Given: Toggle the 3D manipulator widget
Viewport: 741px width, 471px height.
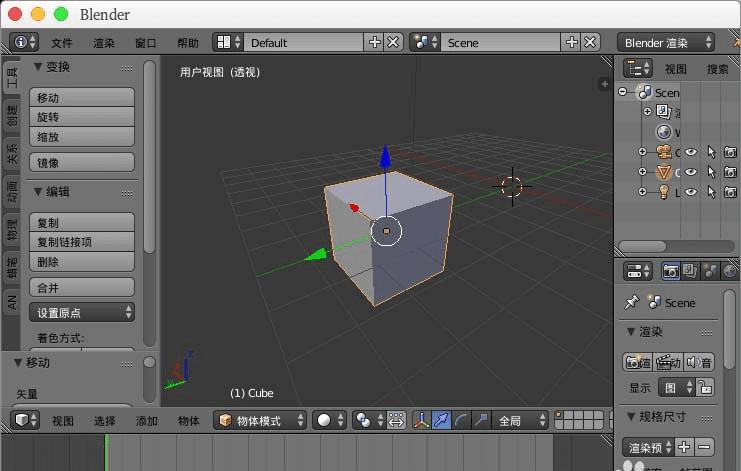Looking at the screenshot, I should click(x=422, y=420).
